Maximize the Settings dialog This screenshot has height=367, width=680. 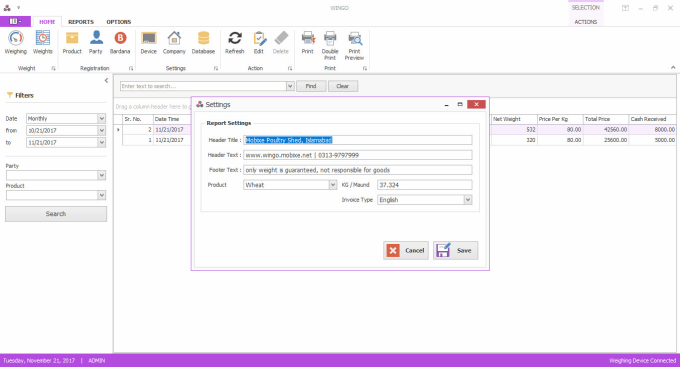pyautogui.click(x=460, y=105)
